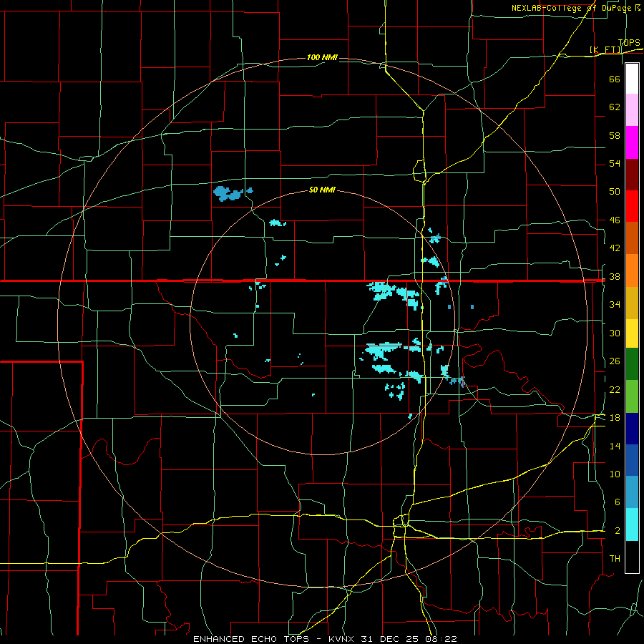
Task: Click the white swatch in the tops legend
Action: 632,79
